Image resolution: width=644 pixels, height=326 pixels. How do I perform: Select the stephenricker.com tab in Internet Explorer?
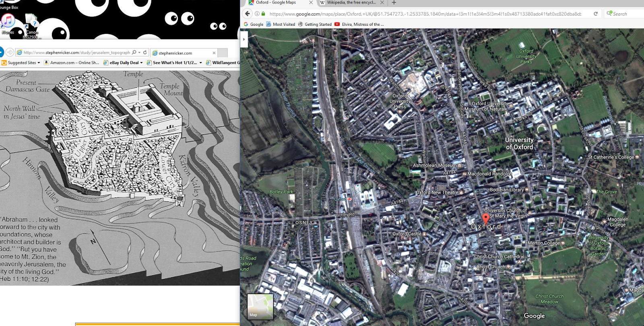pos(184,53)
